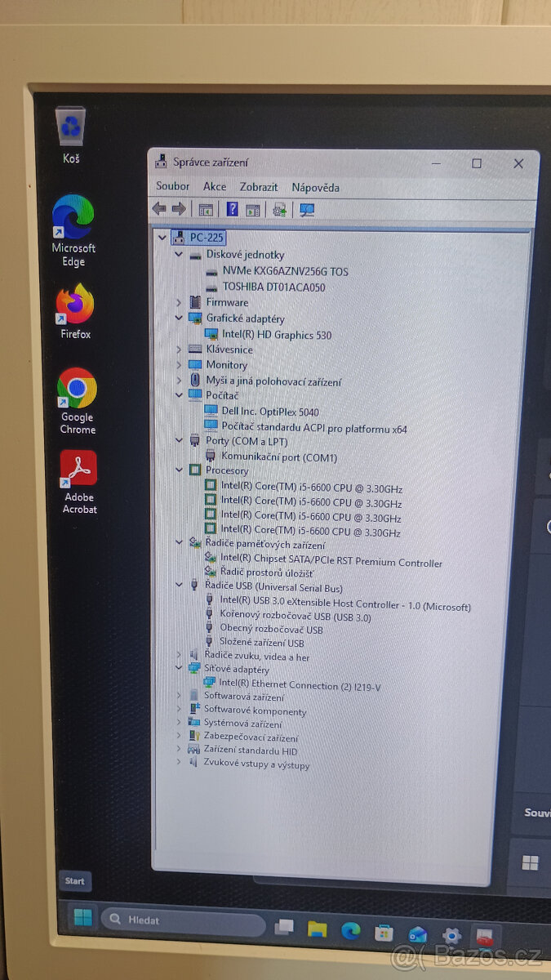Expand the Softwarová zařízení category
Viewport: 551px width, 980px height.
click(x=180, y=696)
